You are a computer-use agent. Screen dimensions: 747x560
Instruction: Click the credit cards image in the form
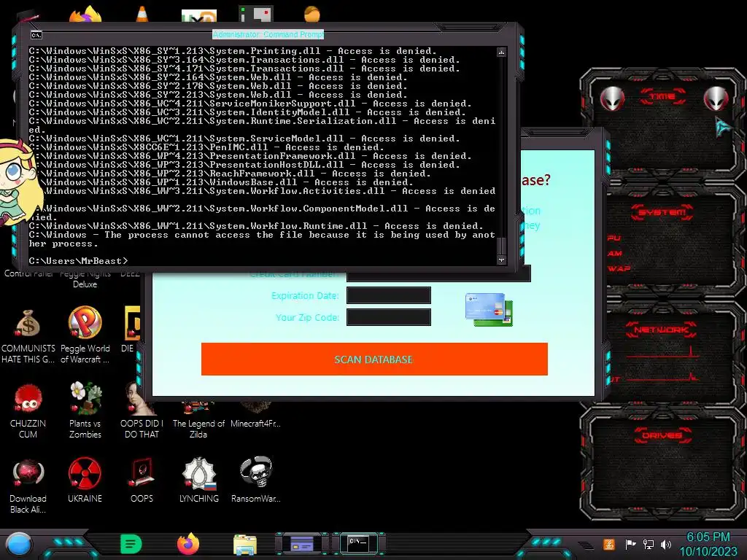coord(489,310)
